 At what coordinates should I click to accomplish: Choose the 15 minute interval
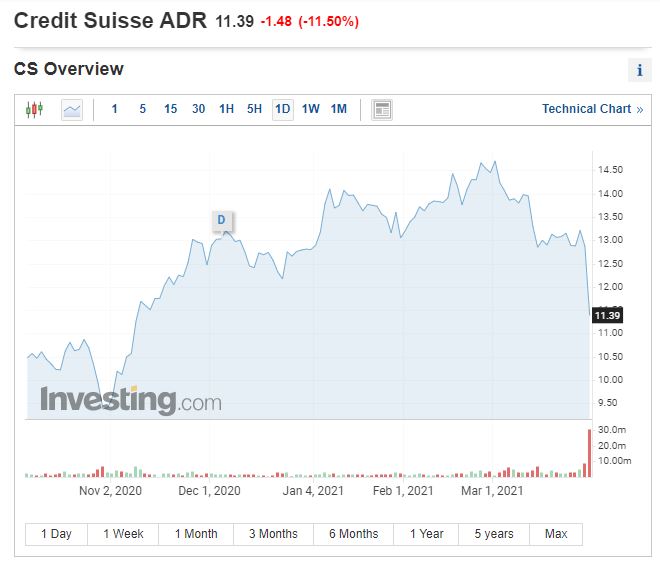[x=170, y=110]
